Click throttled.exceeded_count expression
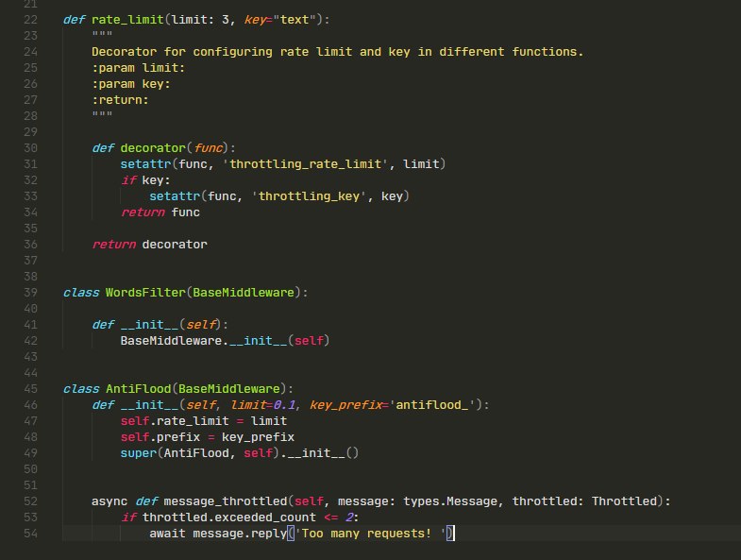 (x=229, y=518)
